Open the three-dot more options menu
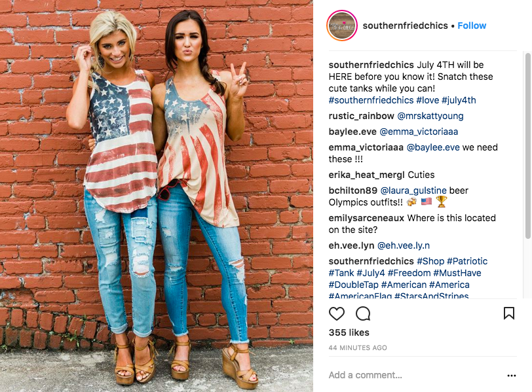The height and width of the screenshot is (392, 532). [511, 376]
